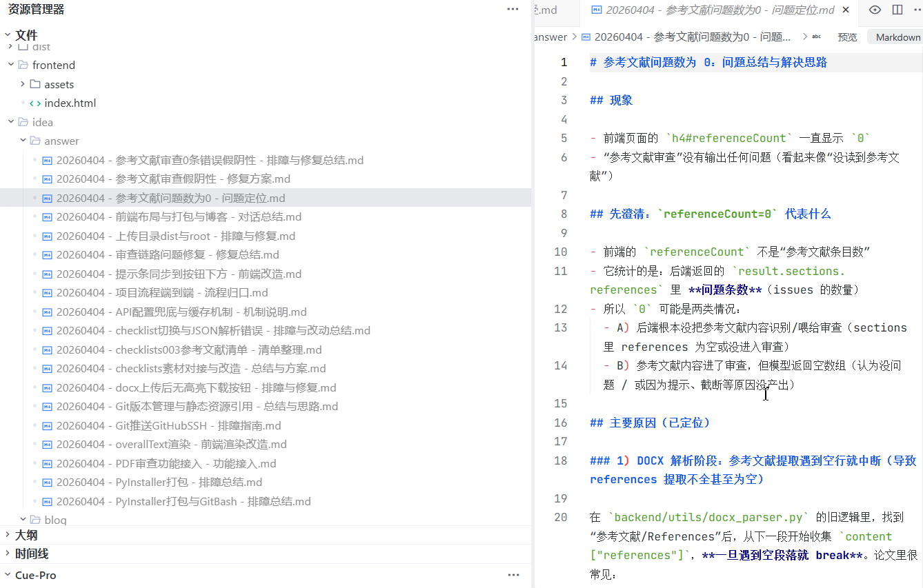The width and height of the screenshot is (923, 588).
Task: Open the Cue-Pro panel more actions menu
Action: click(x=513, y=575)
